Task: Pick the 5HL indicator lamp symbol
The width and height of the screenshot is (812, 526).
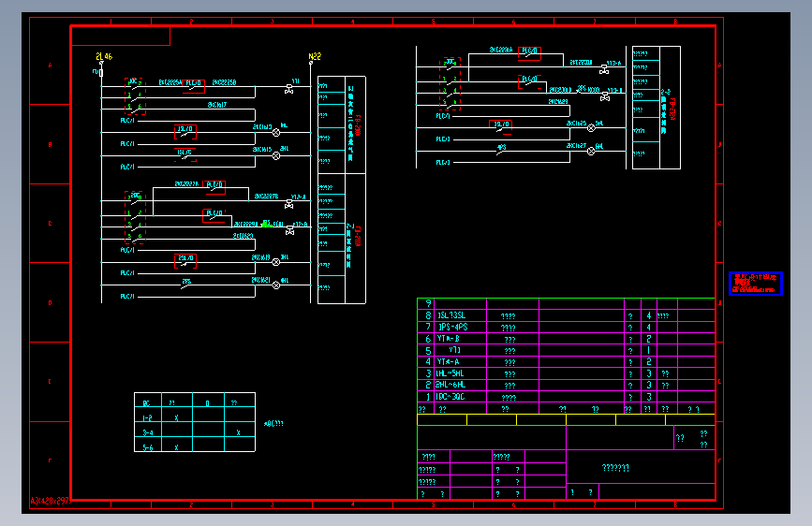Action: (x=591, y=128)
